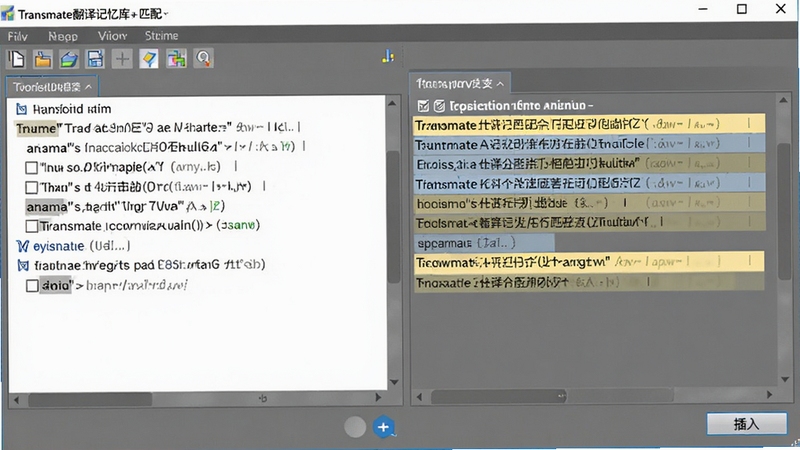The height and width of the screenshot is (450, 800).
Task: Tick the checkbox on the 'Thaıı"s' row
Action: pos(32,187)
